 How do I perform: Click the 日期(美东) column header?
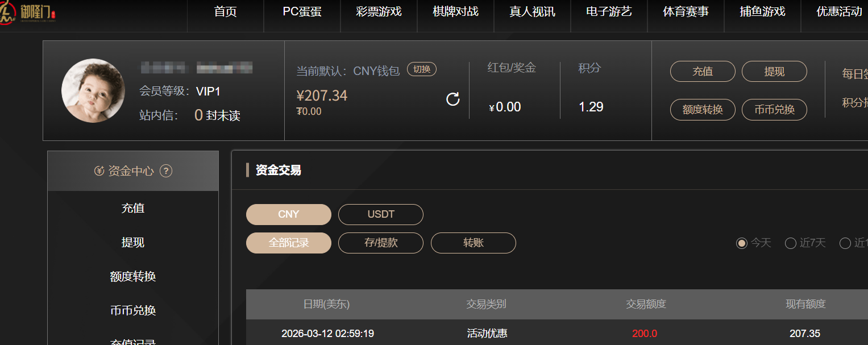326,305
